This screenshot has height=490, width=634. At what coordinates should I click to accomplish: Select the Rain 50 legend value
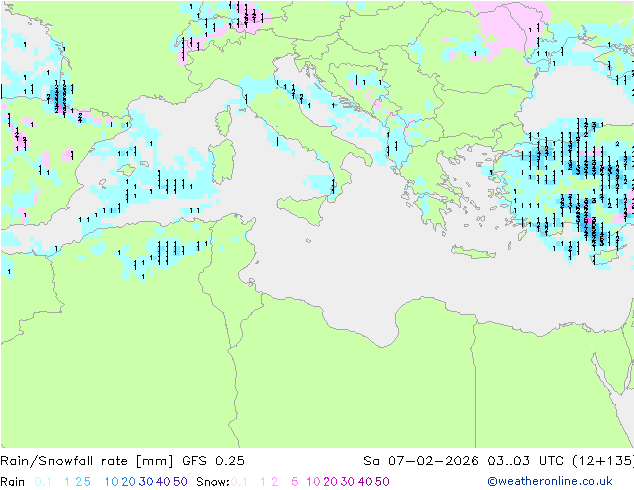[180, 482]
